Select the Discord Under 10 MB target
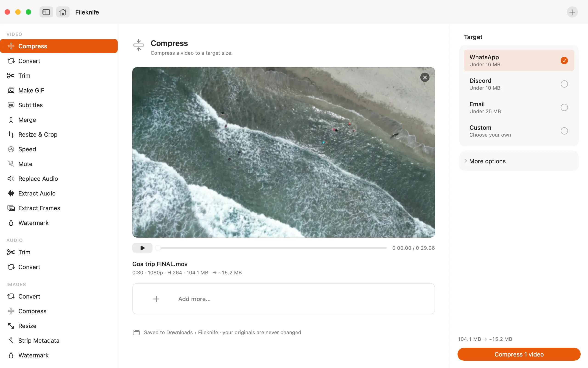The height and width of the screenshot is (368, 588). pyautogui.click(x=519, y=84)
